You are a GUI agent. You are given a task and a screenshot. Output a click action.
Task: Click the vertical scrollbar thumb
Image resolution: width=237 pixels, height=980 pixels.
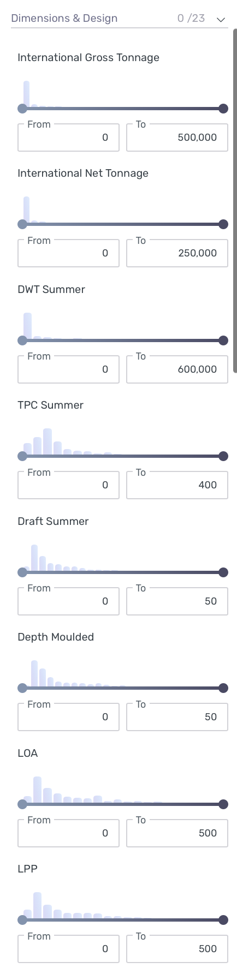point(235,200)
